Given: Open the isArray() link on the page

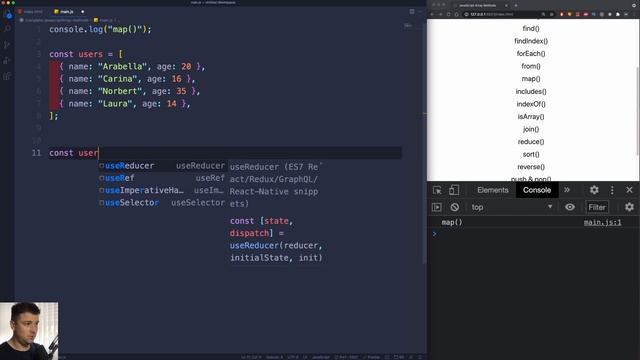Looking at the screenshot, I should click(x=531, y=117).
